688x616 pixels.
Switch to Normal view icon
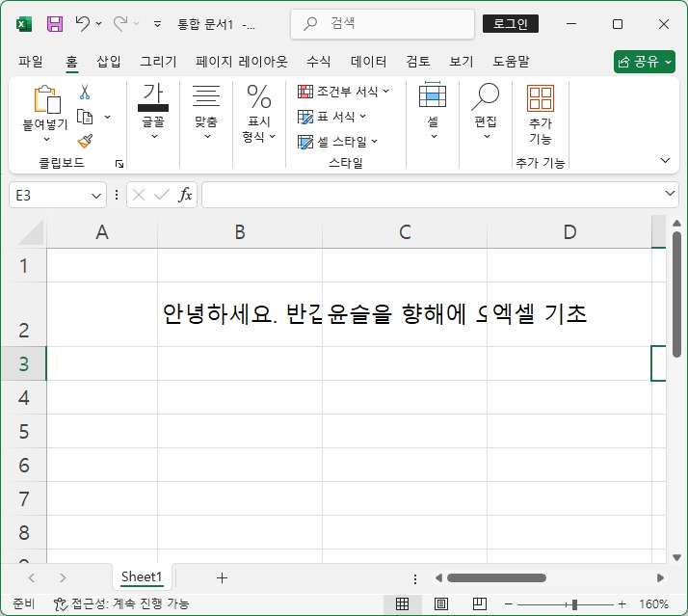pos(403,604)
